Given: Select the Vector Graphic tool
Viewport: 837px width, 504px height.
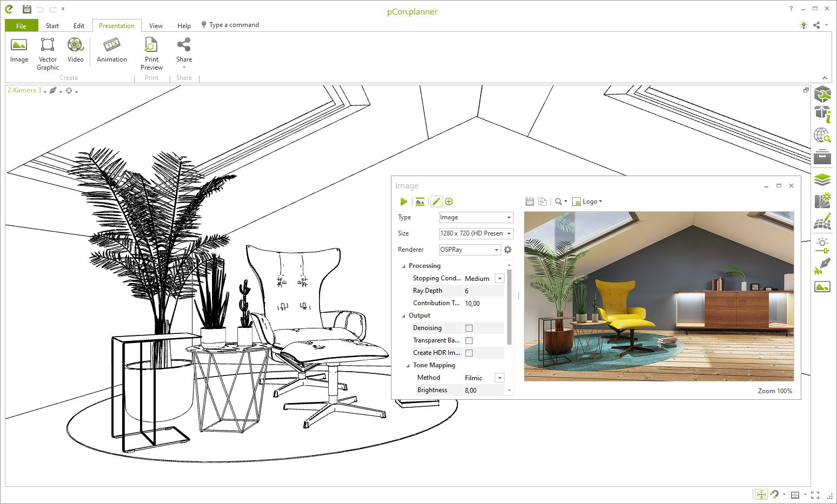Looking at the screenshot, I should point(48,53).
